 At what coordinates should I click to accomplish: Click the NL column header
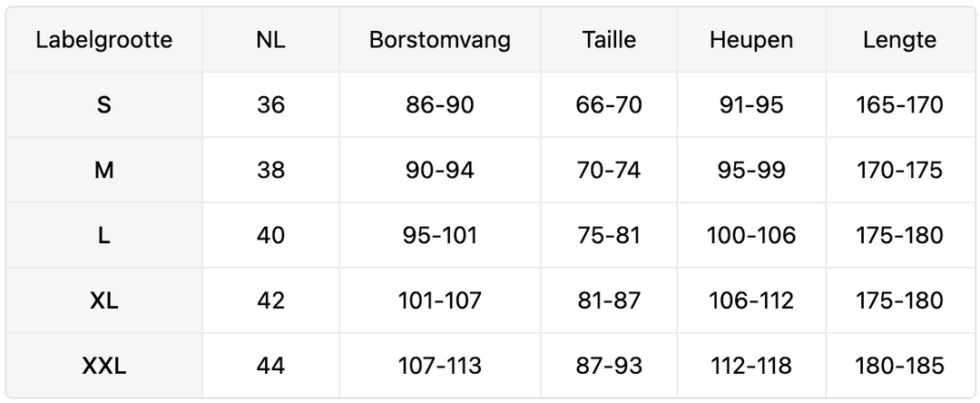point(270,40)
